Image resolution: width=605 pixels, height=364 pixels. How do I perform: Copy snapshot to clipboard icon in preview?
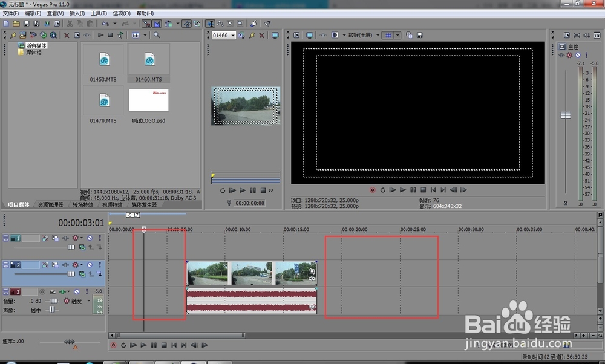pyautogui.click(x=409, y=35)
